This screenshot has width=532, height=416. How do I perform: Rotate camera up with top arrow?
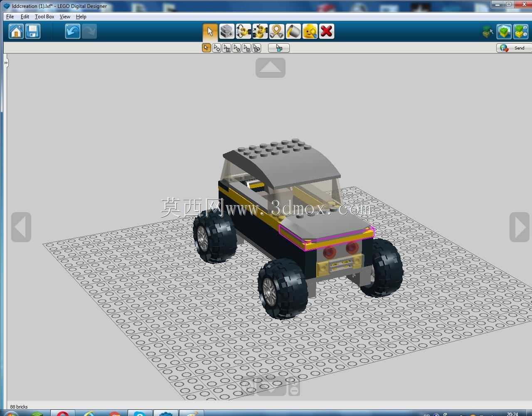271,68
